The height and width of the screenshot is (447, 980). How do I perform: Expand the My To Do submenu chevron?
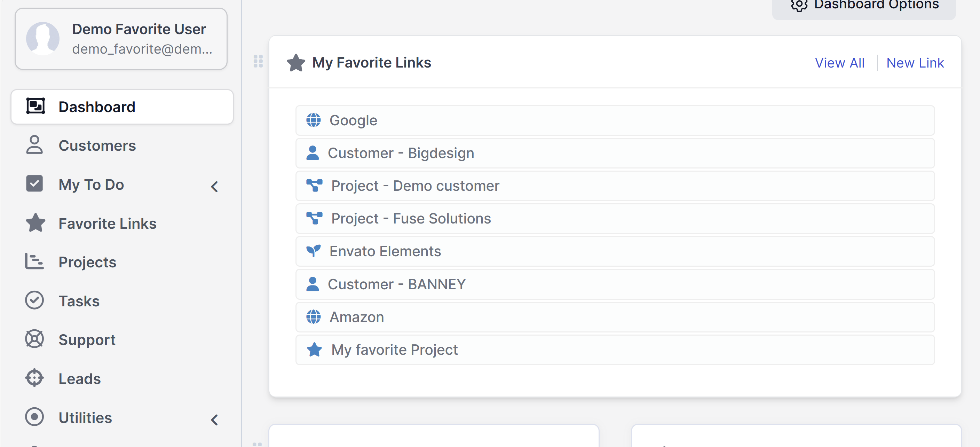pos(215,186)
